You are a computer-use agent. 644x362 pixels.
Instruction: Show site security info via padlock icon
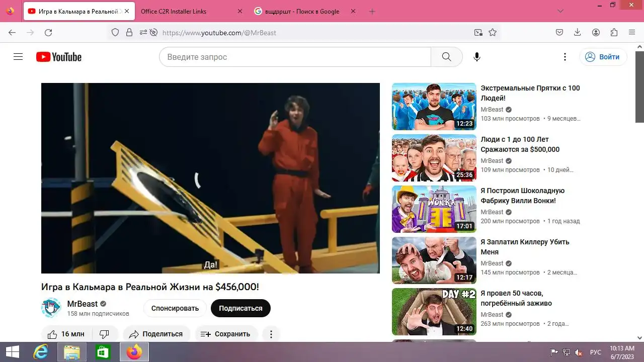(x=129, y=32)
